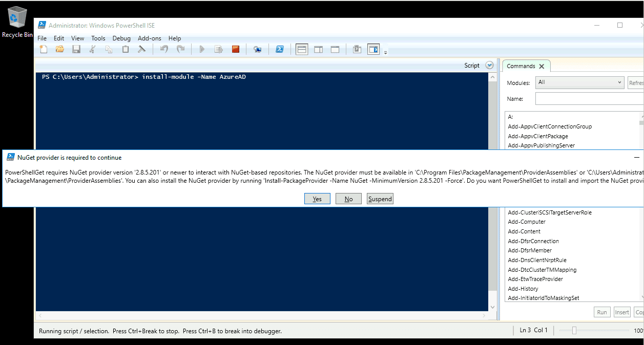The height and width of the screenshot is (345, 644).
Task: Open a script with the folder icon
Action: pyautogui.click(x=60, y=49)
